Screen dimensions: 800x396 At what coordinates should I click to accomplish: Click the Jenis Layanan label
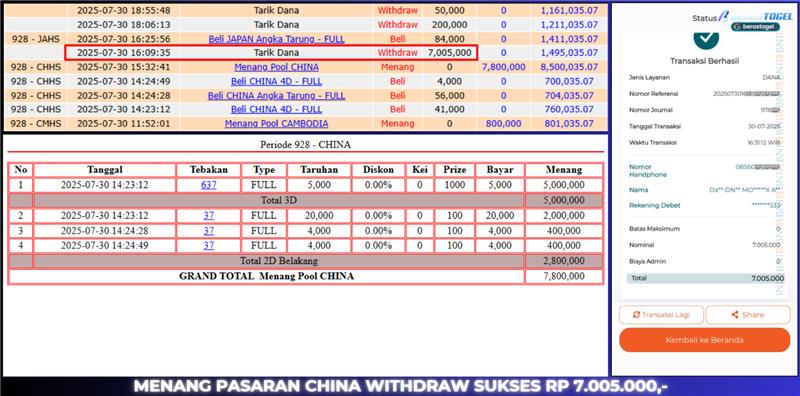coord(649,78)
